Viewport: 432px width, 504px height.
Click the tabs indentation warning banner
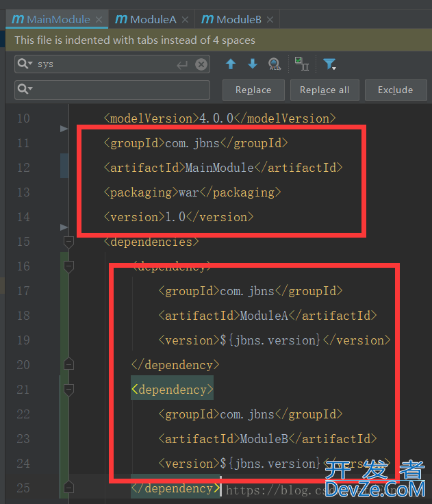click(x=218, y=40)
